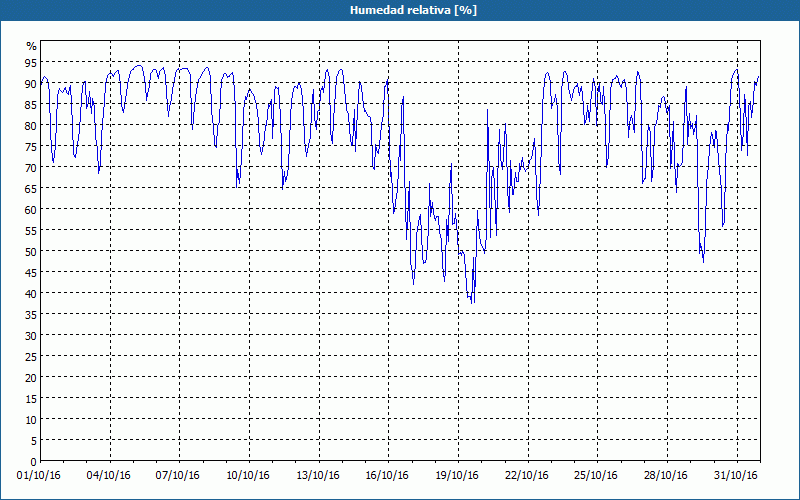Click the 75 value on y-axis
This screenshot has height=500, width=800.
click(31, 146)
